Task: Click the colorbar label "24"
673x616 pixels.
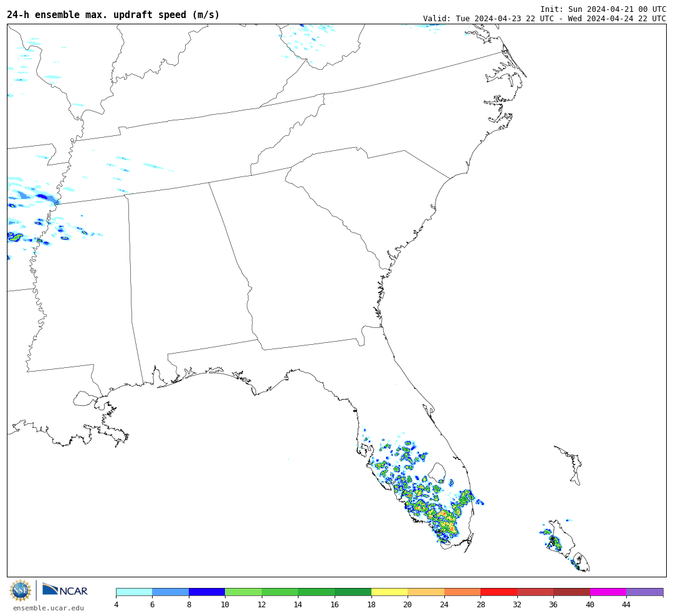Action: tap(444, 605)
